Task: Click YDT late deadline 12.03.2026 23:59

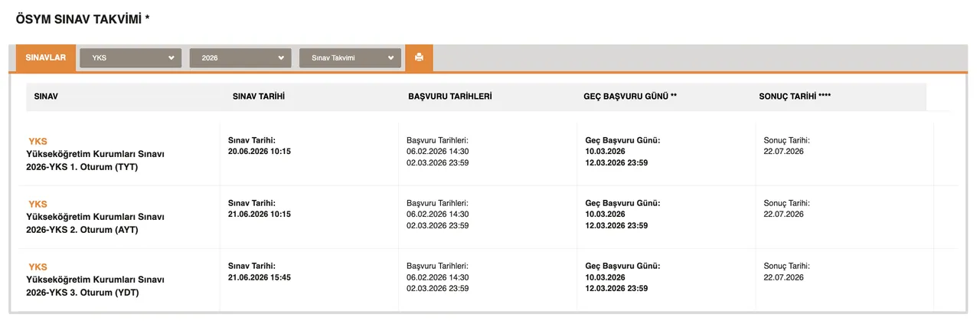Action: 617,289
